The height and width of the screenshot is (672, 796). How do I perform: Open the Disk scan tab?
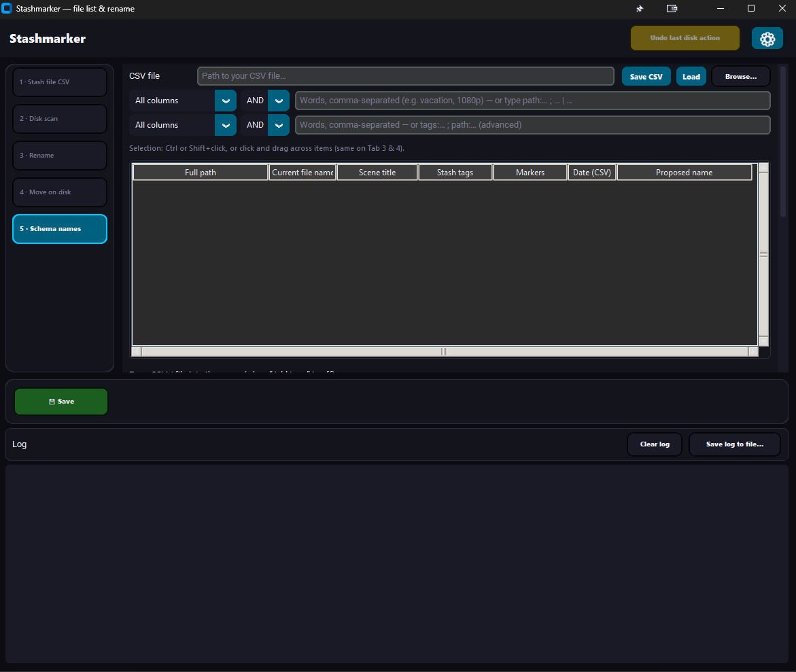coord(60,119)
